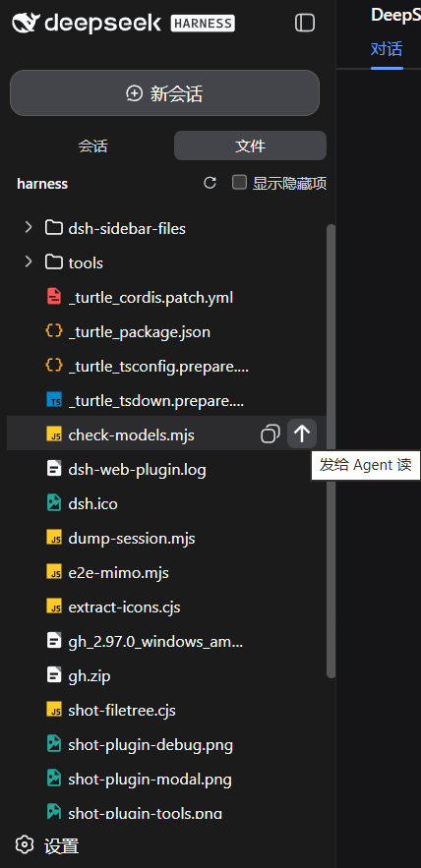The height and width of the screenshot is (868, 421).
Task: Click the red _turtle_cordis.patch.yml file icon
Action: (x=54, y=297)
